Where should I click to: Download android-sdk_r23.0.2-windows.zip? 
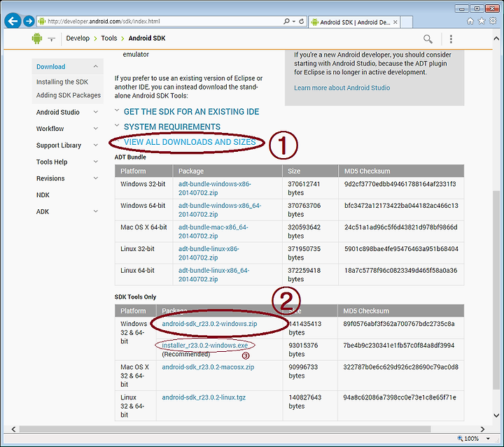[x=209, y=324]
